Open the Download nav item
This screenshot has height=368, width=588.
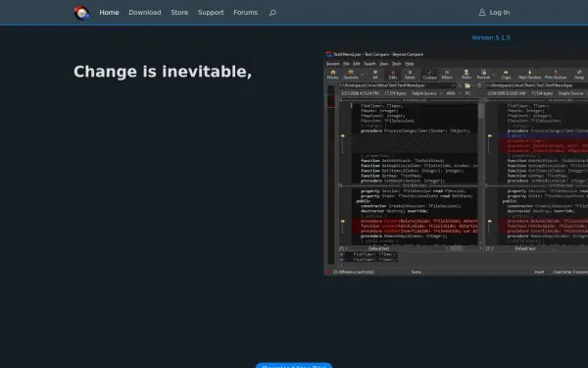coord(145,13)
